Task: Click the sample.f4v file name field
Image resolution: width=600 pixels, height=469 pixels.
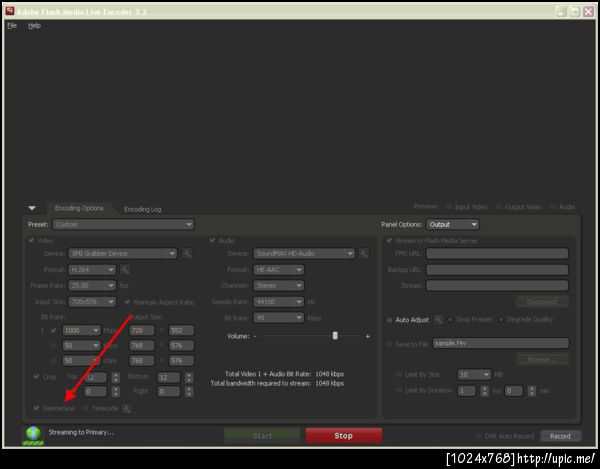Action: click(x=501, y=343)
